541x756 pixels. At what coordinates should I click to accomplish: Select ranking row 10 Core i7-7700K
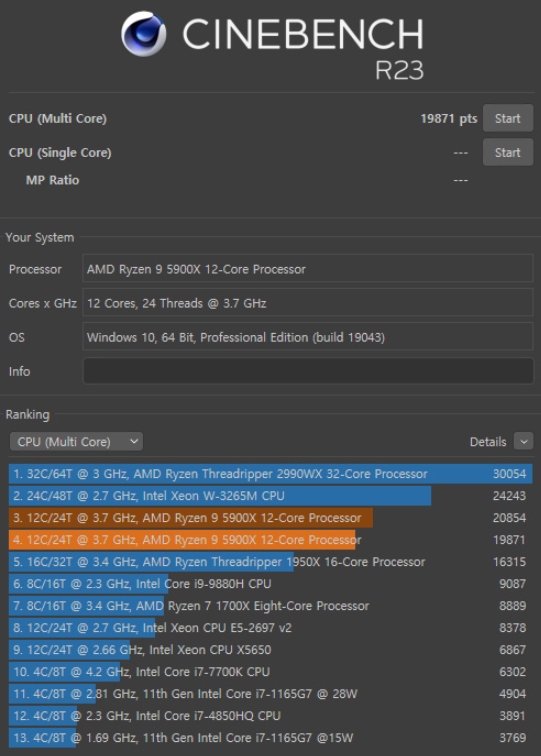pos(270,672)
